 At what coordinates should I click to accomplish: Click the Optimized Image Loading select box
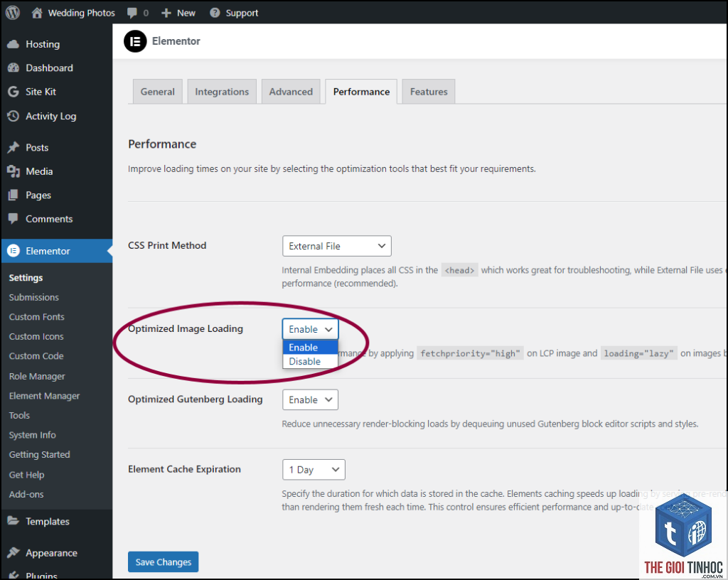point(310,329)
